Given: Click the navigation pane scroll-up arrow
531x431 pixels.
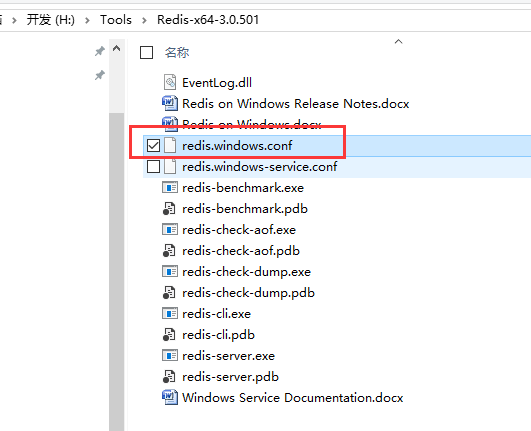Looking at the screenshot, I should click(x=116, y=49).
